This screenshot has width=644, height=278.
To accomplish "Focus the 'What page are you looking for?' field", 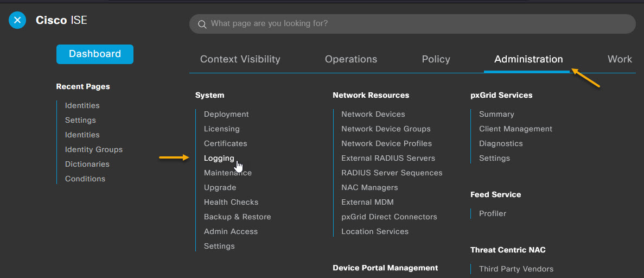I will (x=412, y=24).
